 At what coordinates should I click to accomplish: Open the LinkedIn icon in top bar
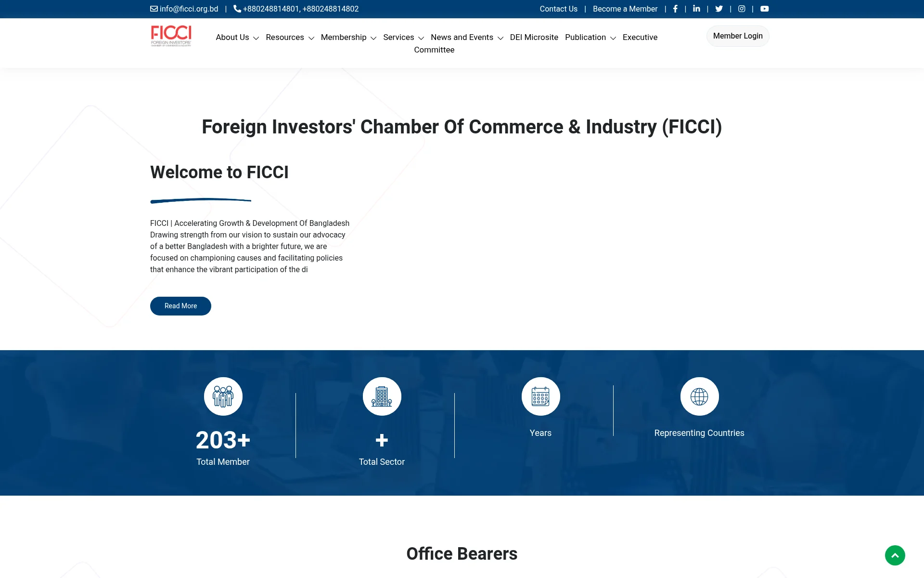click(696, 9)
